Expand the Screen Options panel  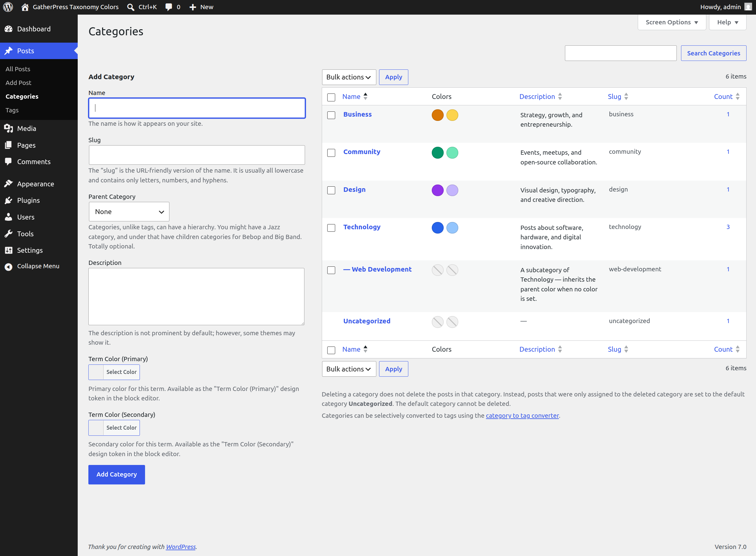pyautogui.click(x=672, y=22)
